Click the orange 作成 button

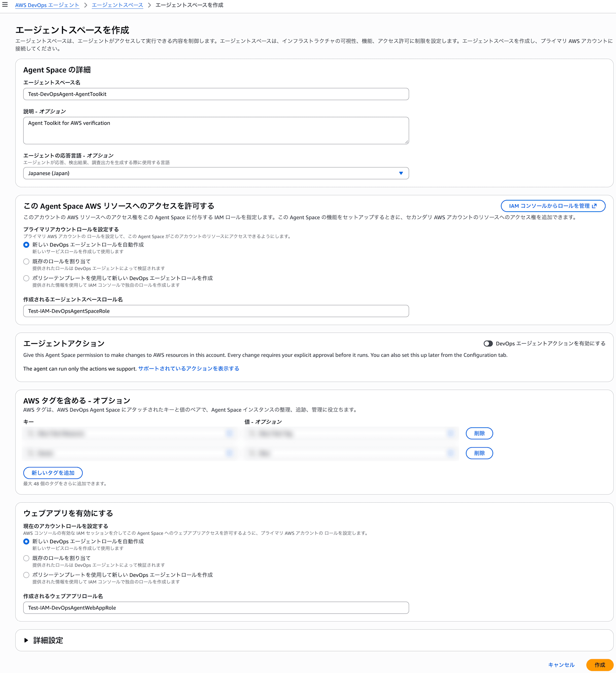[600, 665]
